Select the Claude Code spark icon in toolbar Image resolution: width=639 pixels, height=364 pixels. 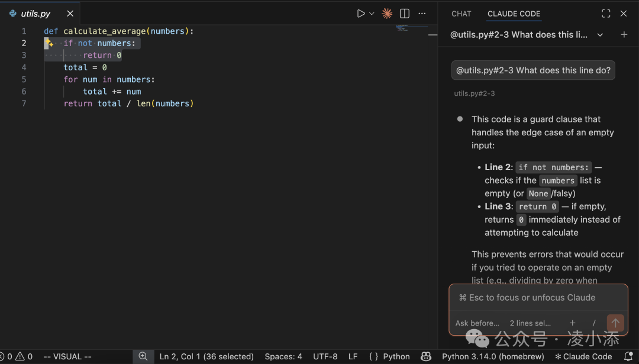click(x=387, y=13)
